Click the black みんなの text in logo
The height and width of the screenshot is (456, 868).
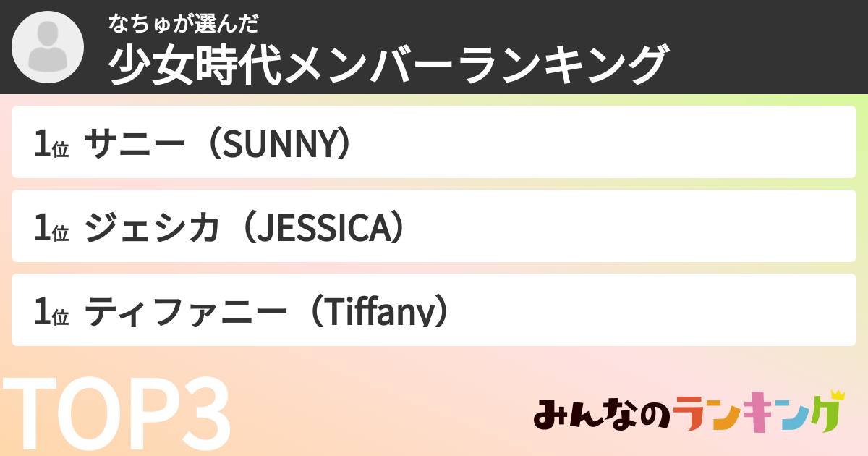coord(602,415)
